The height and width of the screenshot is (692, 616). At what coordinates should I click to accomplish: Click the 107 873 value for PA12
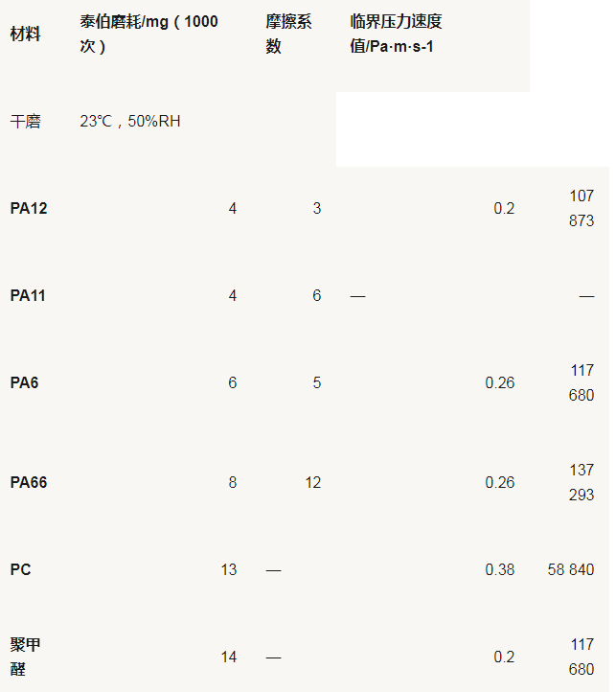pos(582,208)
